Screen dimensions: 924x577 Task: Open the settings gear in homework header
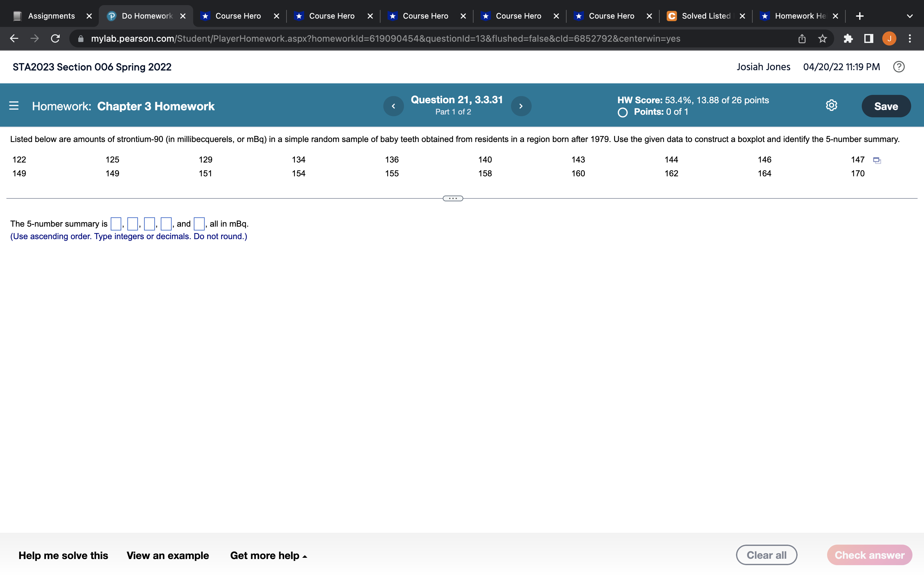pyautogui.click(x=831, y=105)
